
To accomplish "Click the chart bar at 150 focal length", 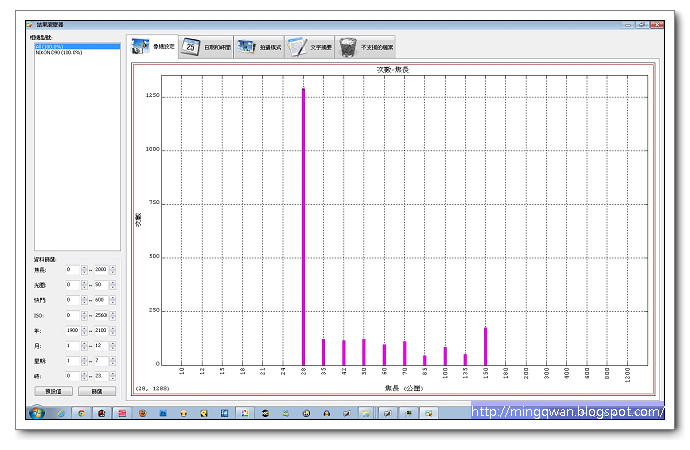I will 485,346.
